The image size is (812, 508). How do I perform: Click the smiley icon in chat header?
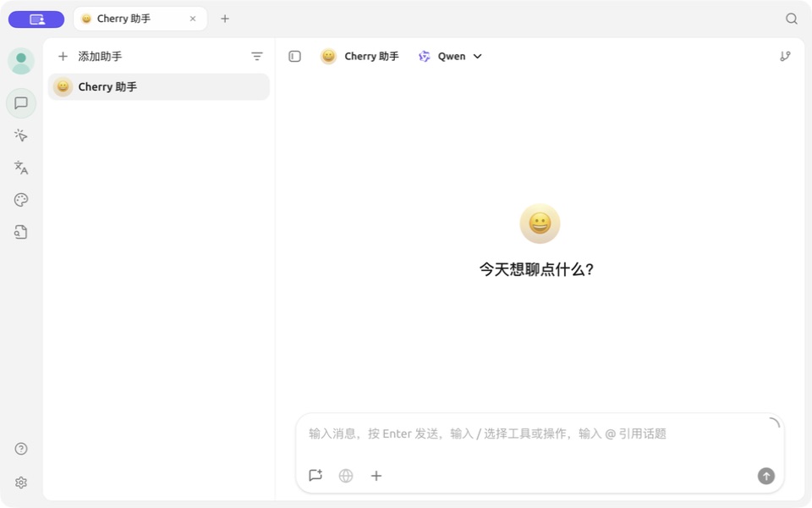(328, 56)
